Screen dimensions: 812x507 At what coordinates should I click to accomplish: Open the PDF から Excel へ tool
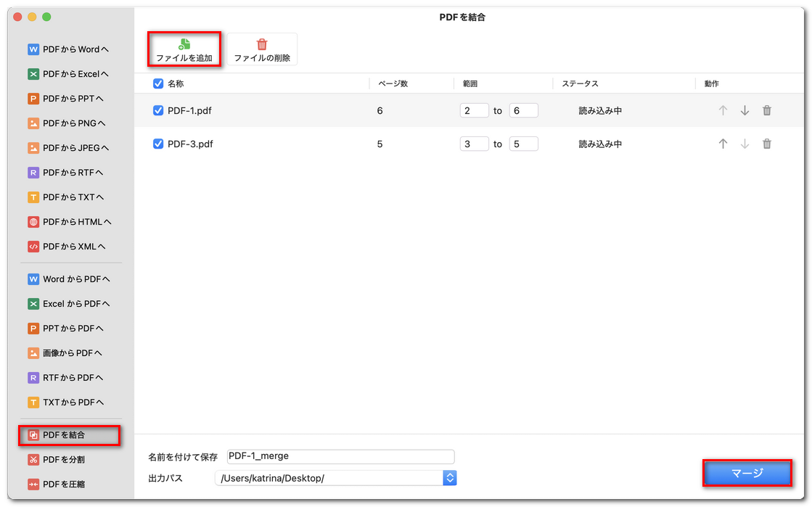[x=71, y=73]
